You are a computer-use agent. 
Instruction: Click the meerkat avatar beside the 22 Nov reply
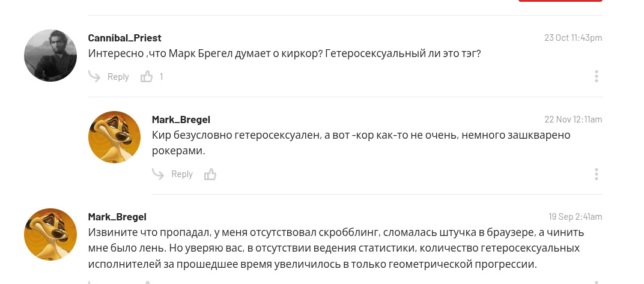(114, 137)
